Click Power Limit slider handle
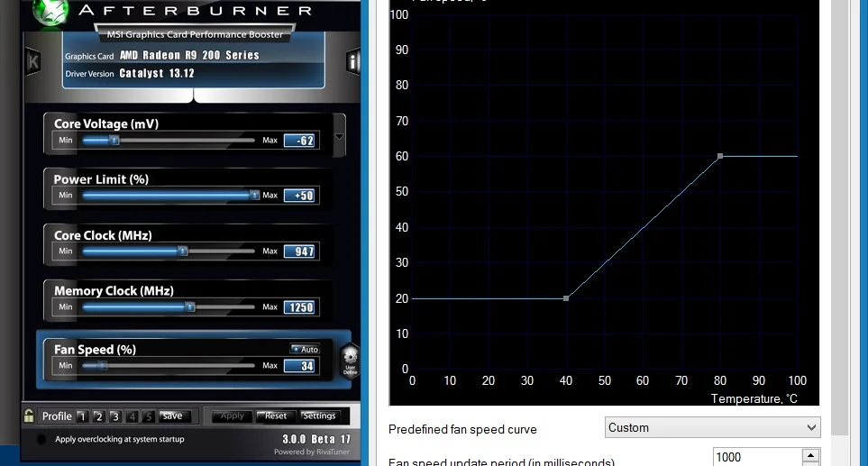The width and height of the screenshot is (868, 466). click(254, 195)
